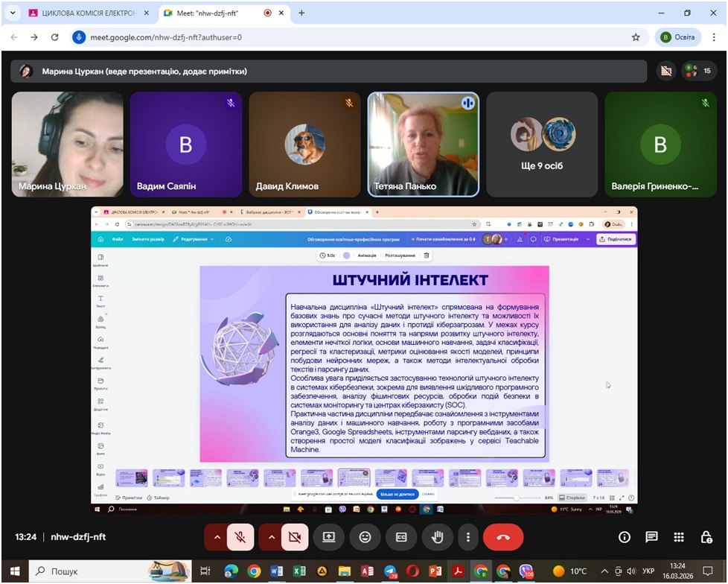Expand video settings arrow beside camera

(271, 536)
